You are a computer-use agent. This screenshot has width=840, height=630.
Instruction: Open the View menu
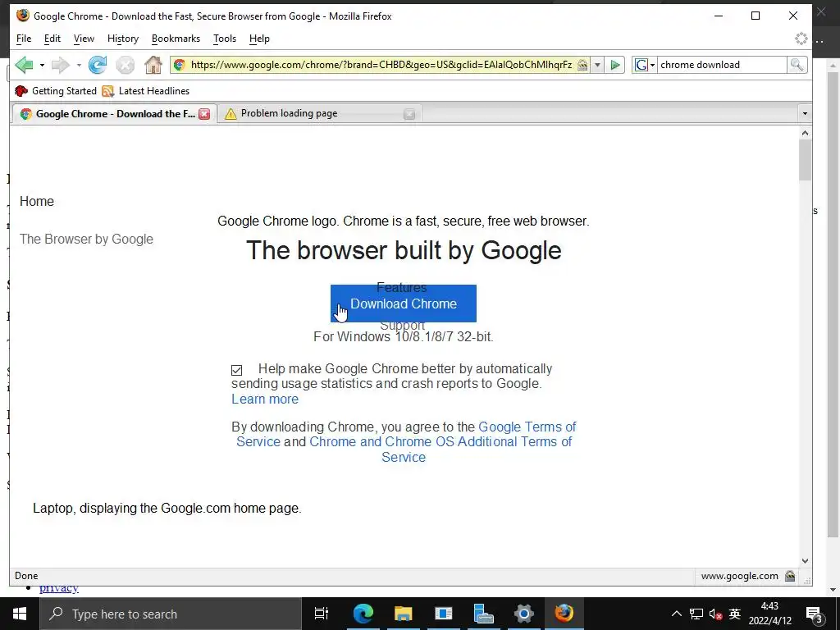pyautogui.click(x=84, y=39)
